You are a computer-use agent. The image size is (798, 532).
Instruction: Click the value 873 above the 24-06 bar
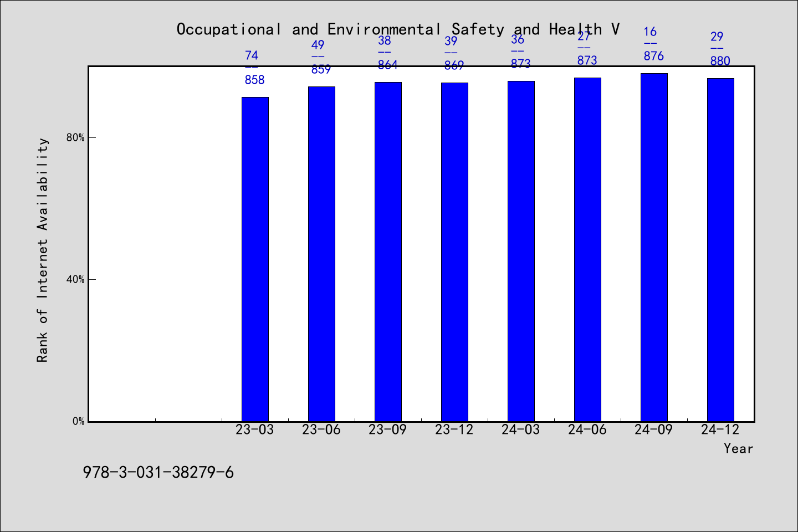coord(587,60)
